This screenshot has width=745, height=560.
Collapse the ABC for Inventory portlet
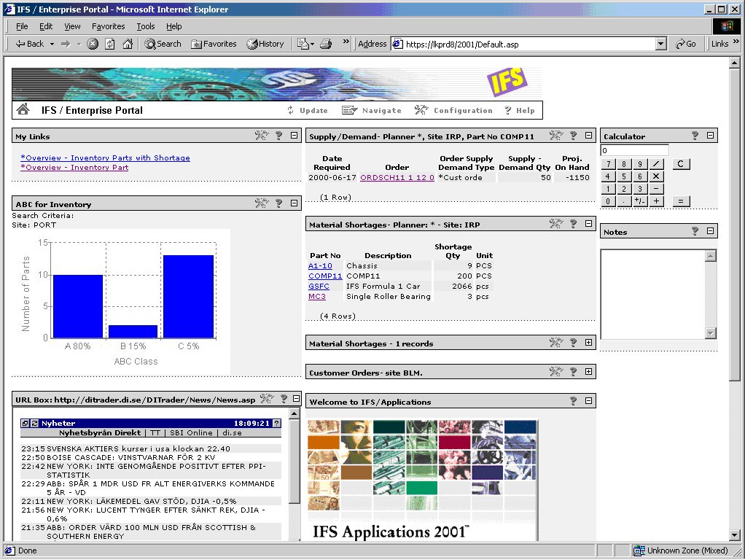coord(295,203)
